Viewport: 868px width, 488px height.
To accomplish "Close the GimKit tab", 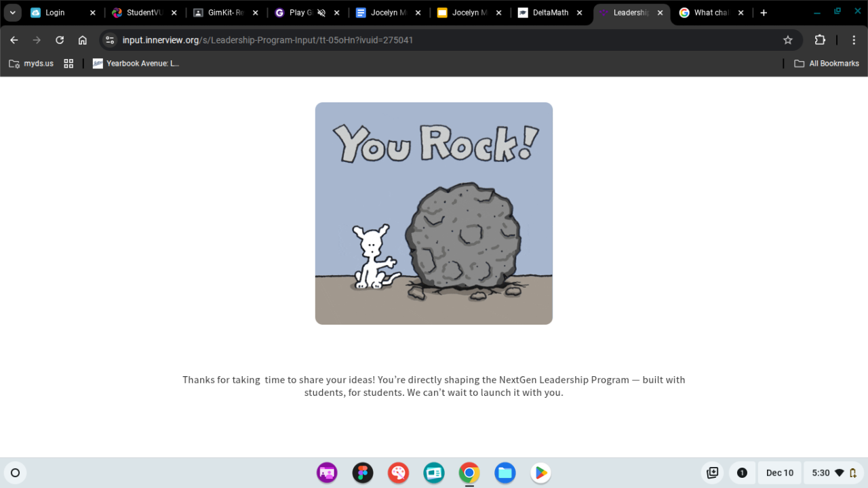I will 256,13.
